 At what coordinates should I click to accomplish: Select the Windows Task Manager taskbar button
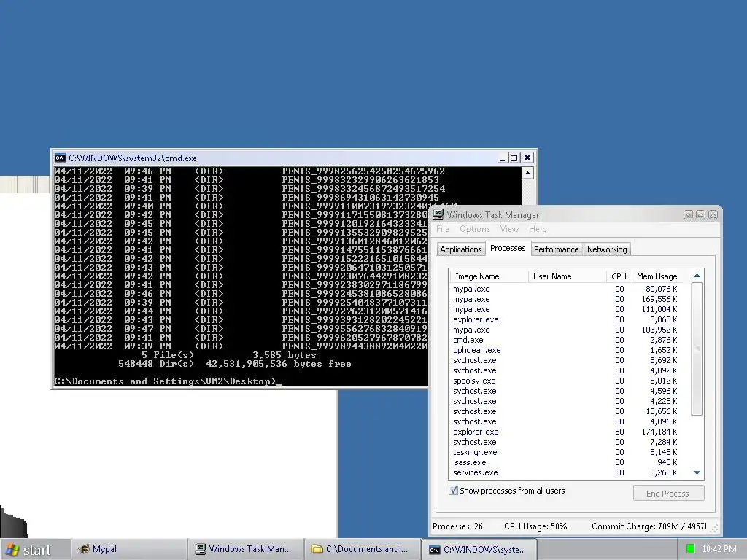point(247,550)
